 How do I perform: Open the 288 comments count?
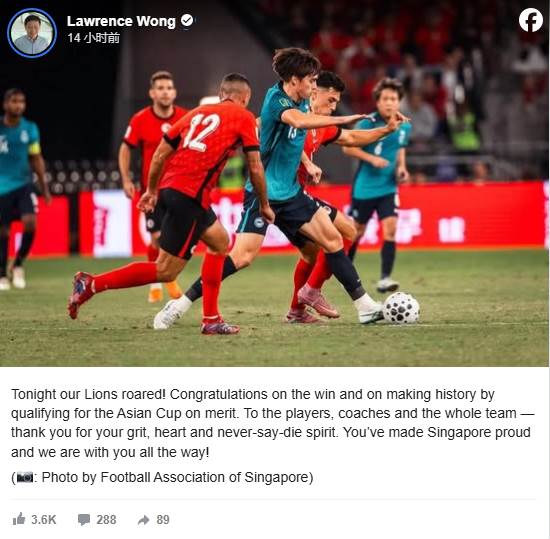tap(106, 519)
